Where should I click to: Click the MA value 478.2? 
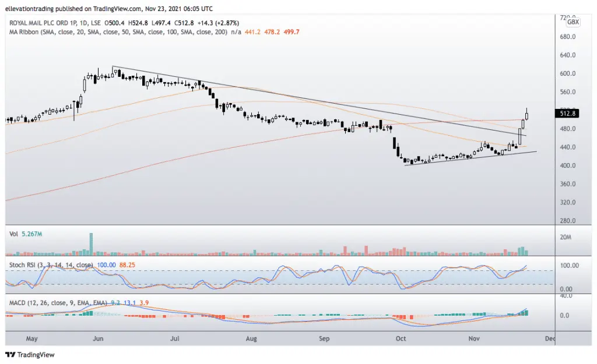[x=272, y=32]
